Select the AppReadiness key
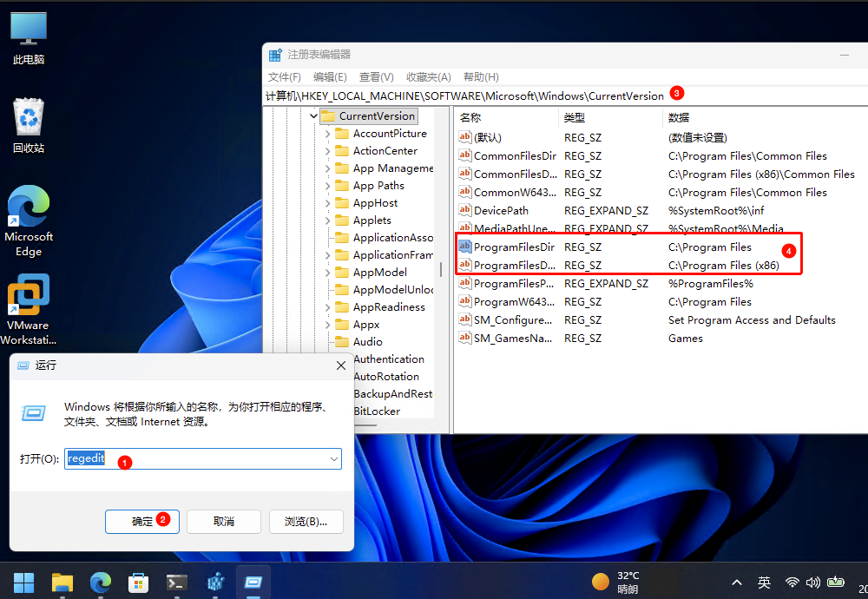The image size is (868, 599). (x=389, y=307)
